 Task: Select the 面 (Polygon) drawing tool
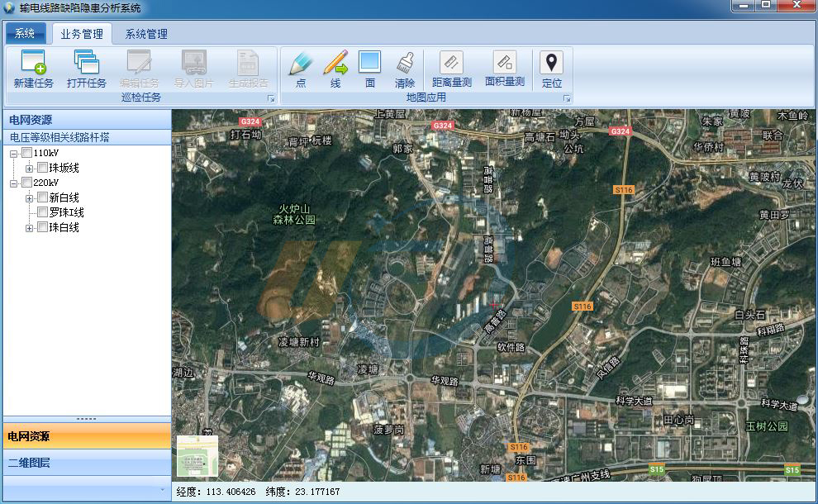(x=369, y=64)
